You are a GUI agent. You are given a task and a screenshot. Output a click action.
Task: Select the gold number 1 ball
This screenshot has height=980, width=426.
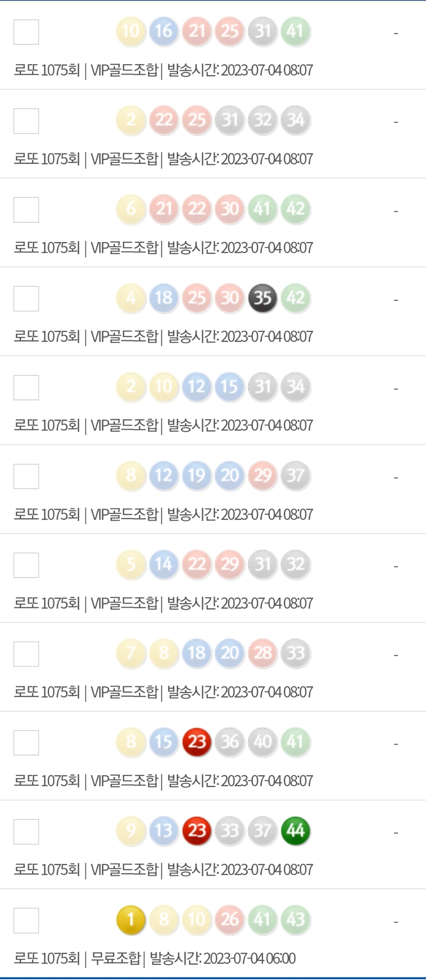[131, 919]
